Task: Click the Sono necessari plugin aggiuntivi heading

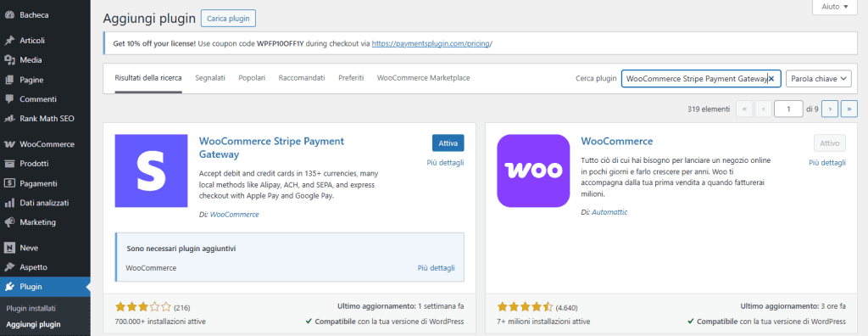Action: (x=181, y=249)
